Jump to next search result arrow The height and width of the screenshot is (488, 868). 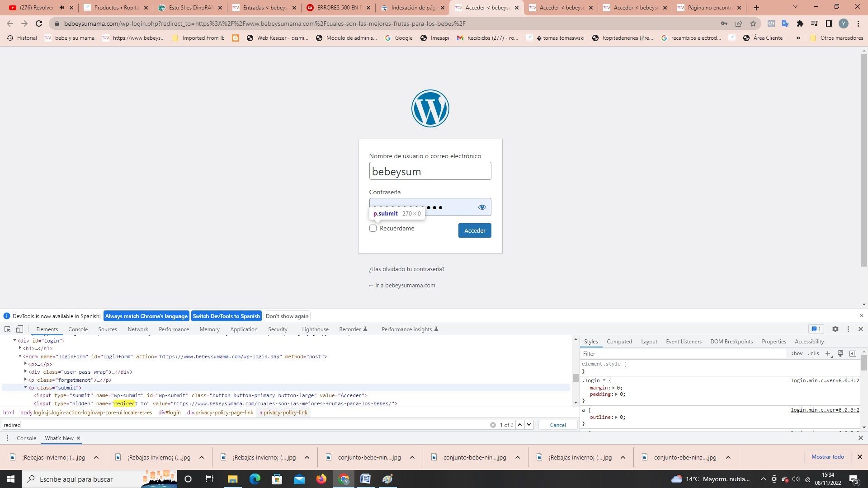pos(529,425)
